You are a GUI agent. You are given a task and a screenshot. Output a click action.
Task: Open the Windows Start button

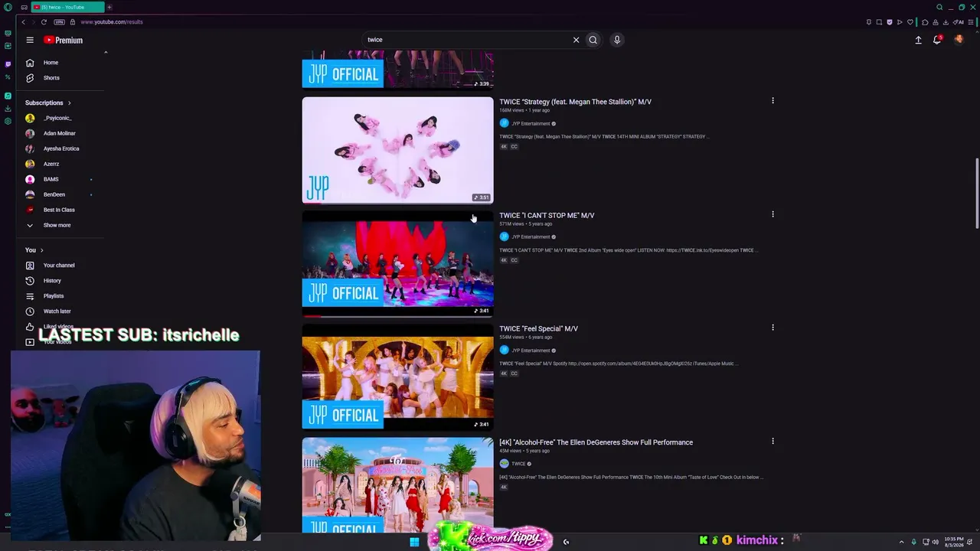pos(414,542)
